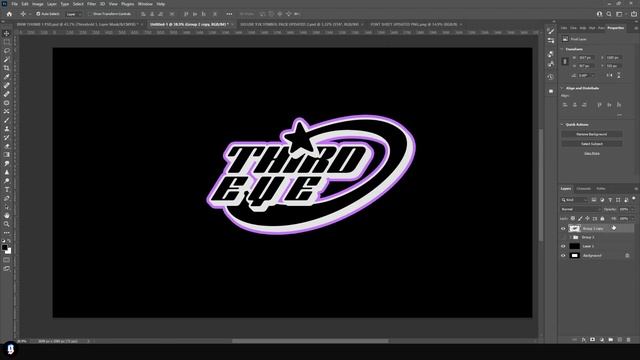Viewport: 640px width, 360px height.
Task: Open the Search icon at top right
Action: [609, 14]
